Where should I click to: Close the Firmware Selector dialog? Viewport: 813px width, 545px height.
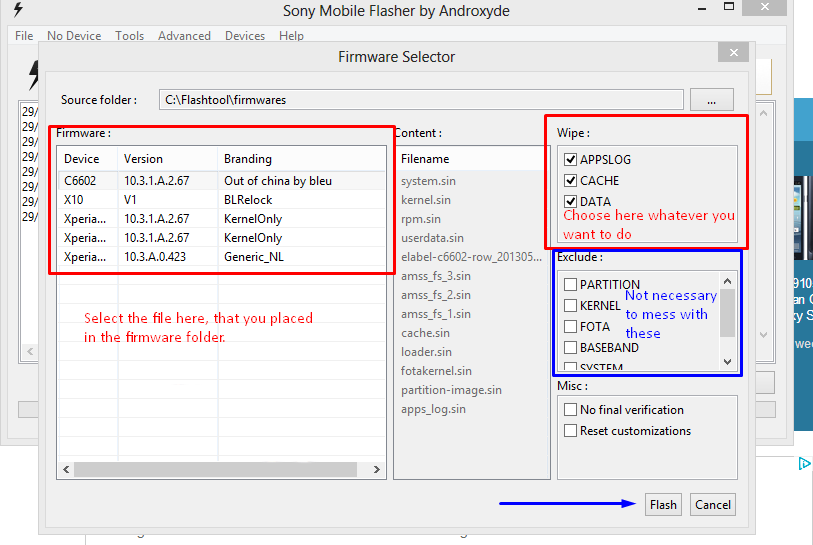733,52
